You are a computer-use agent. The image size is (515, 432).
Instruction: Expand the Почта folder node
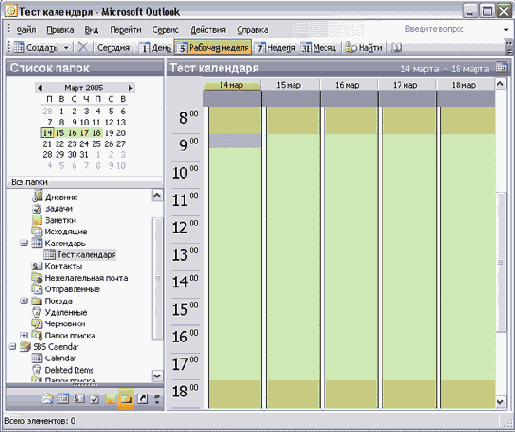coord(24,301)
